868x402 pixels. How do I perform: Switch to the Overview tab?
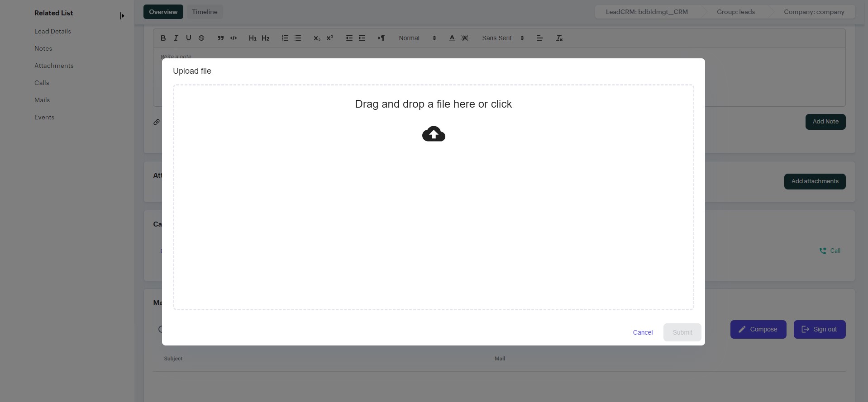pos(163,12)
